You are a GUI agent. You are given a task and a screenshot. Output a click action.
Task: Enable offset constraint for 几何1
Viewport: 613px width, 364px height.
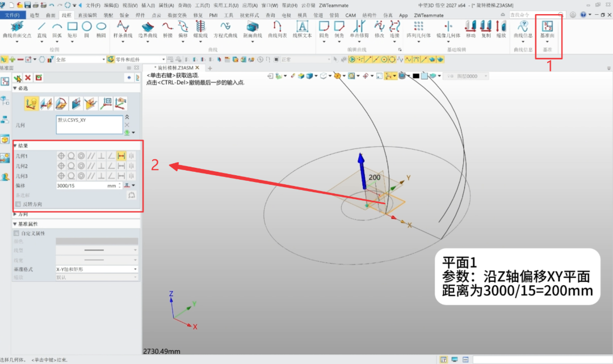[121, 156]
